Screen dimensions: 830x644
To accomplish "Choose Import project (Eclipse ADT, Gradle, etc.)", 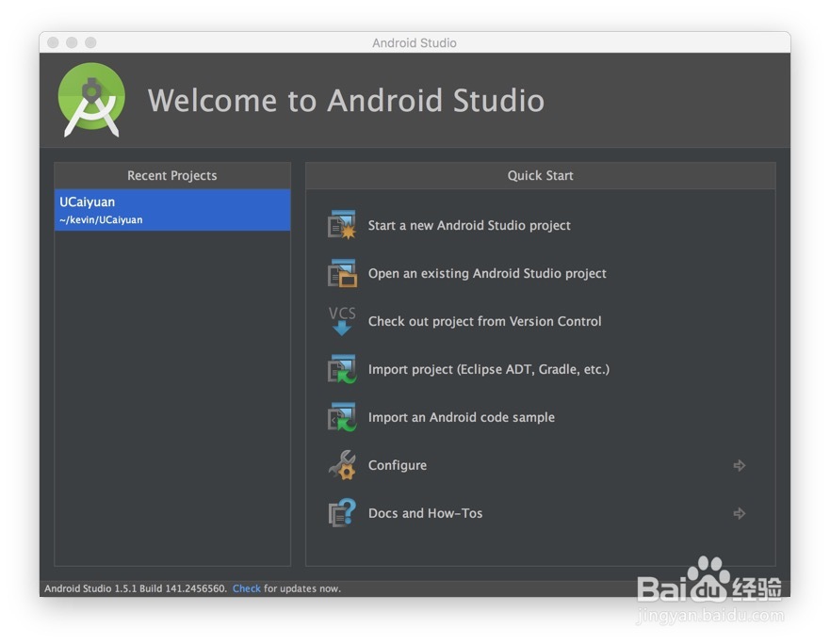I will (x=489, y=369).
